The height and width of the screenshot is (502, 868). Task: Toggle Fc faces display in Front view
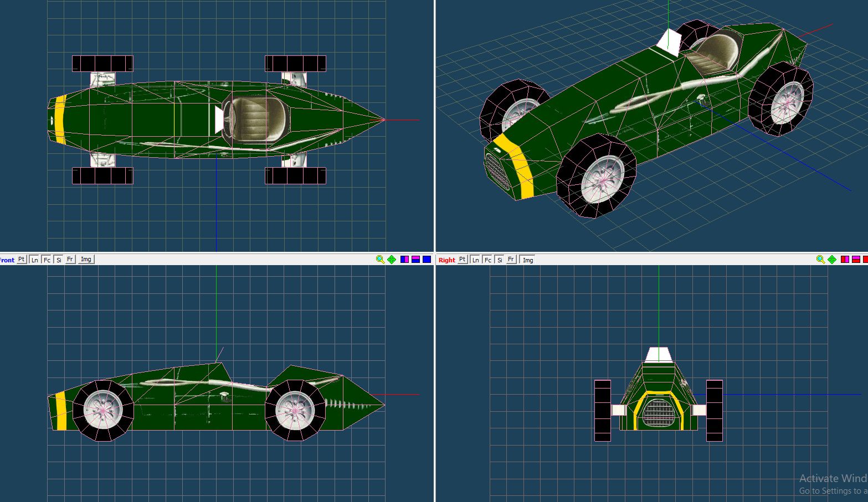pos(47,260)
